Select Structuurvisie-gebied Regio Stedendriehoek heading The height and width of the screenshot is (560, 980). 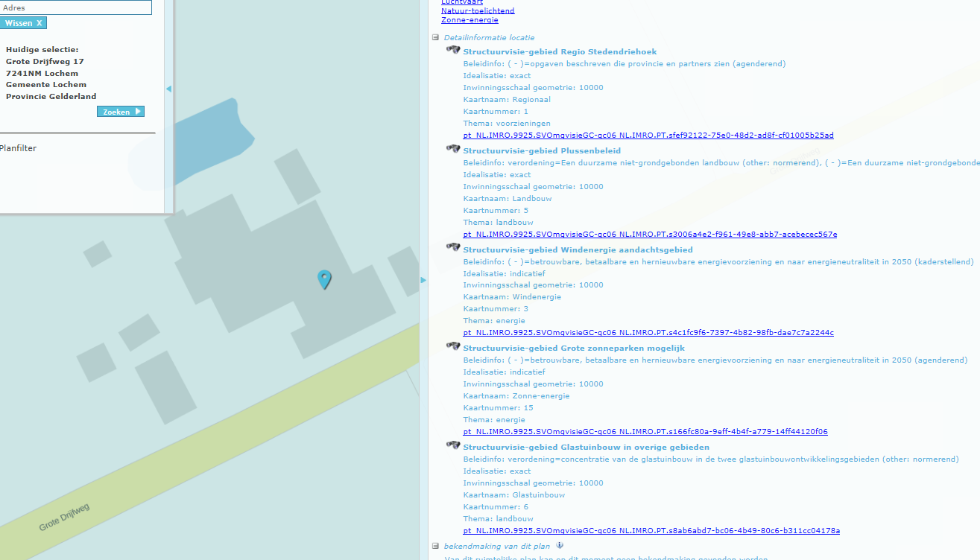560,52
